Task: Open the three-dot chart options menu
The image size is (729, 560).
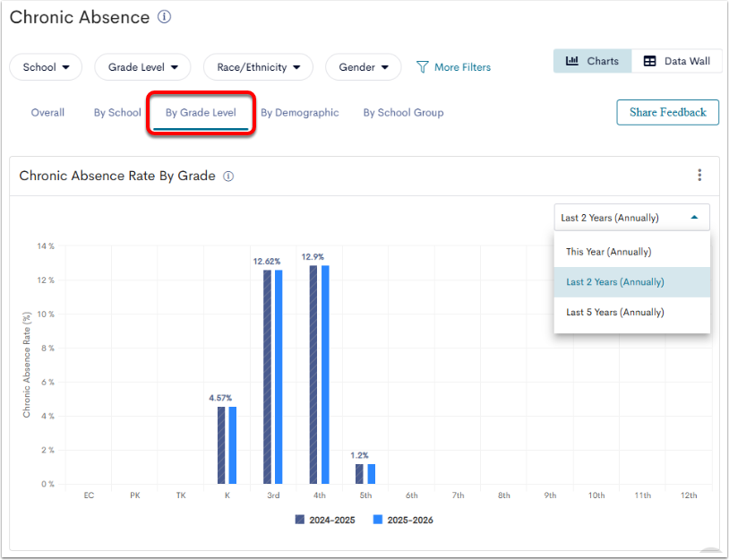Action: click(699, 176)
